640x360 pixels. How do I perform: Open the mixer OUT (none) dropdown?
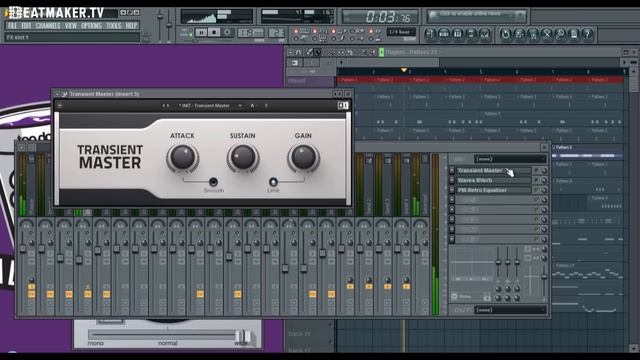510,310
